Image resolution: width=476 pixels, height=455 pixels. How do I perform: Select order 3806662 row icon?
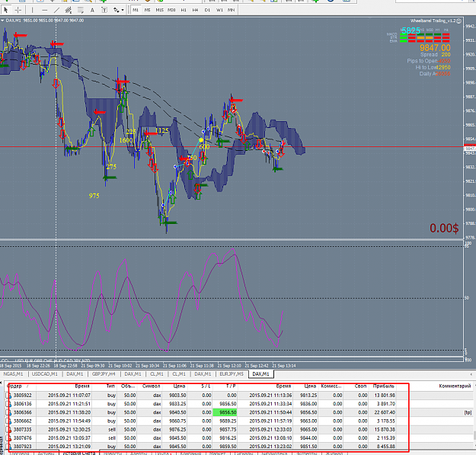[8, 421]
